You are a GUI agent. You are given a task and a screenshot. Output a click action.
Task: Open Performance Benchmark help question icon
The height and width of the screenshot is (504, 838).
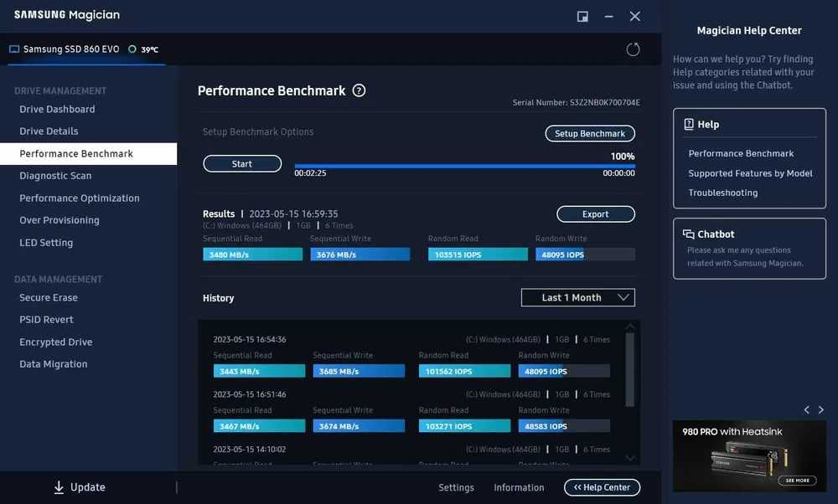360,90
